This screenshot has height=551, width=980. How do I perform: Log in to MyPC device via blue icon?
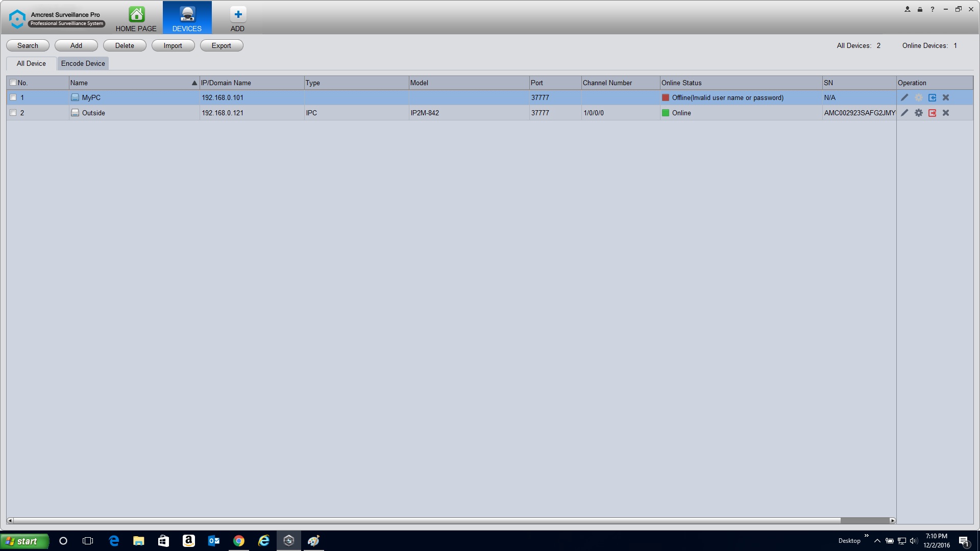[932, 97]
